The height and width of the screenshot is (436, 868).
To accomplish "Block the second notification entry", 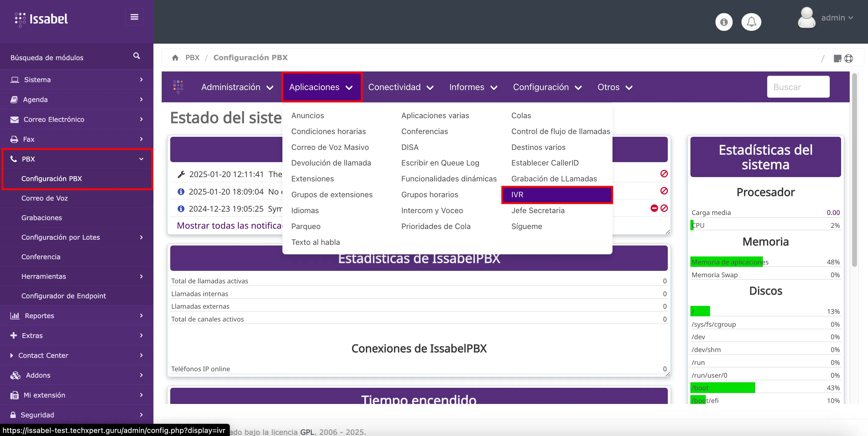I will coord(664,191).
